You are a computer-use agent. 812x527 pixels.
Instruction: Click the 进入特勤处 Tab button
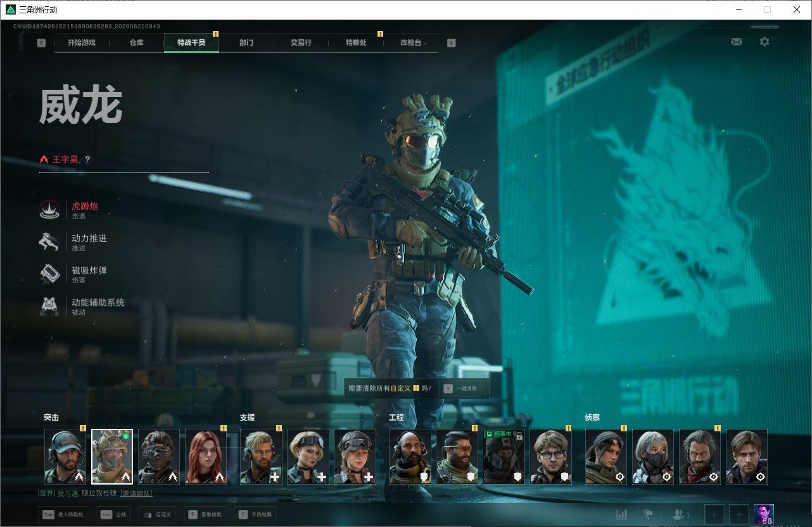point(63,515)
